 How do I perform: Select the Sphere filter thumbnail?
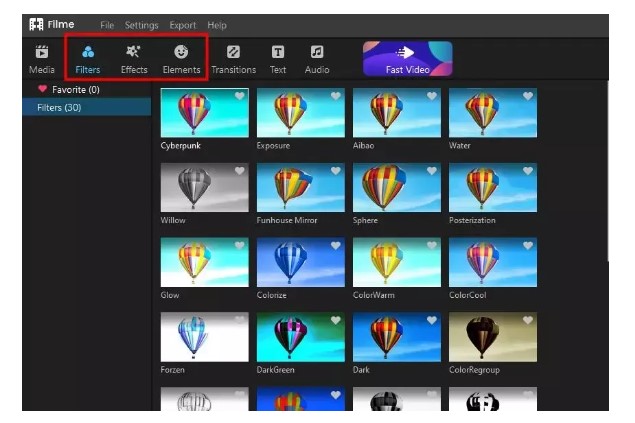[x=396, y=187]
